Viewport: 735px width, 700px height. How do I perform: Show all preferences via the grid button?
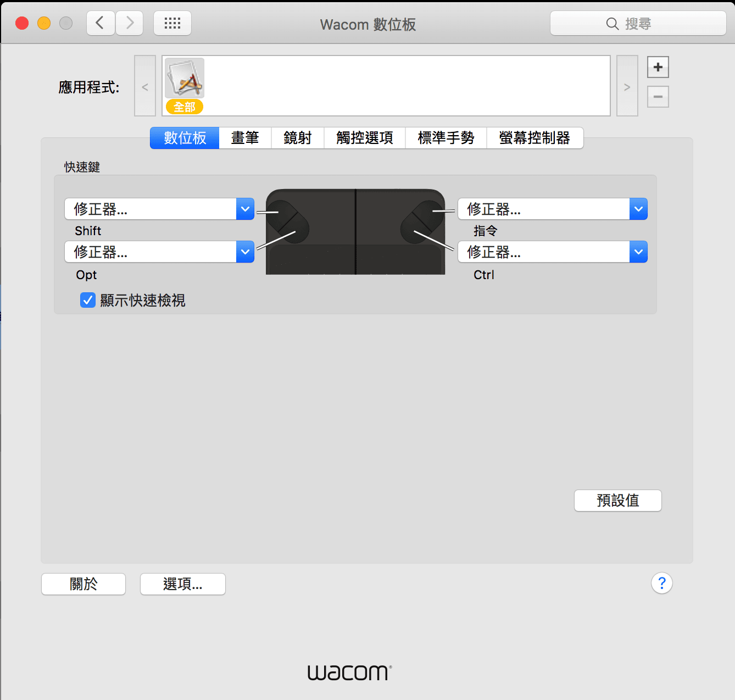172,23
